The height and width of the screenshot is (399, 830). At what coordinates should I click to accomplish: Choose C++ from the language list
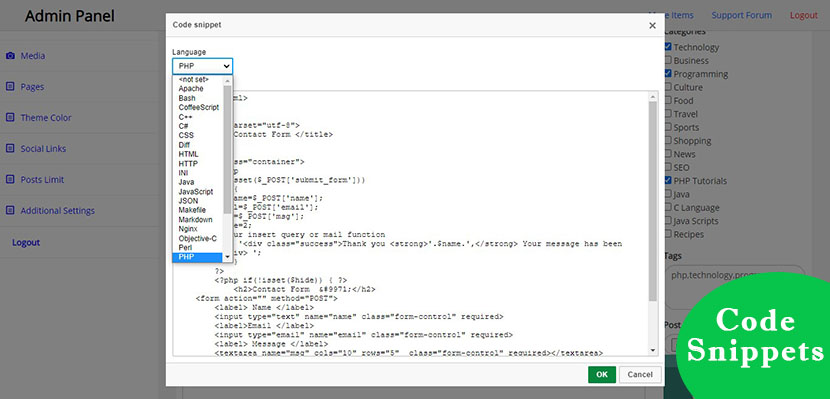(198, 117)
